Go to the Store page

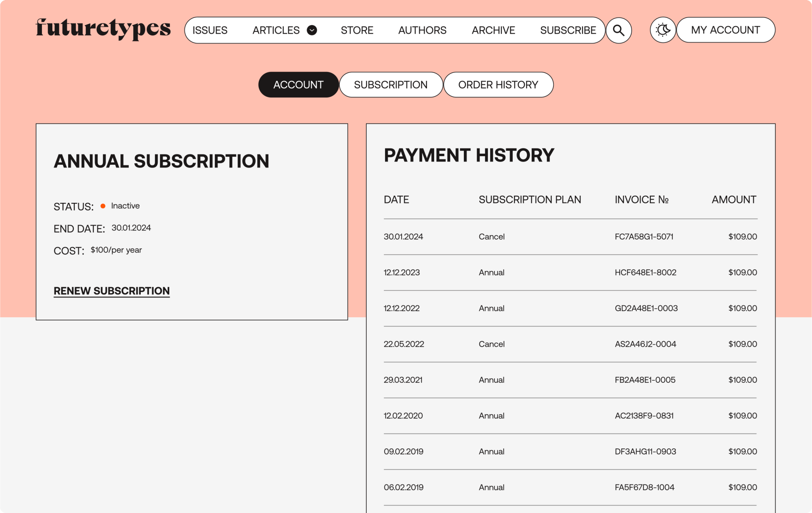pyautogui.click(x=357, y=30)
